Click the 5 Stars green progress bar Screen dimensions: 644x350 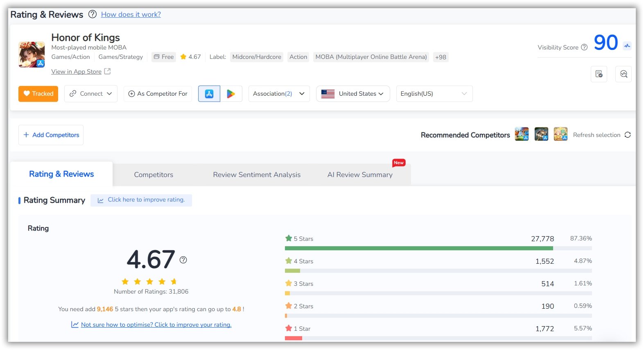coord(419,248)
